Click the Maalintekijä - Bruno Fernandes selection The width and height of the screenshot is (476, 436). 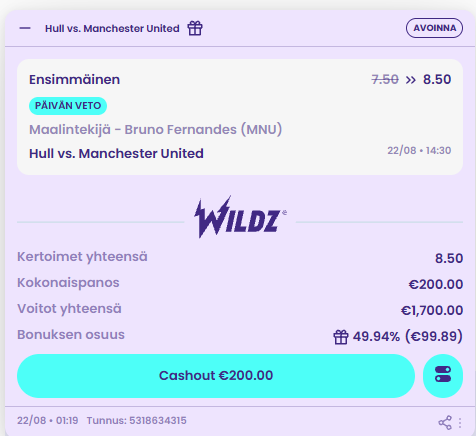[x=156, y=129]
